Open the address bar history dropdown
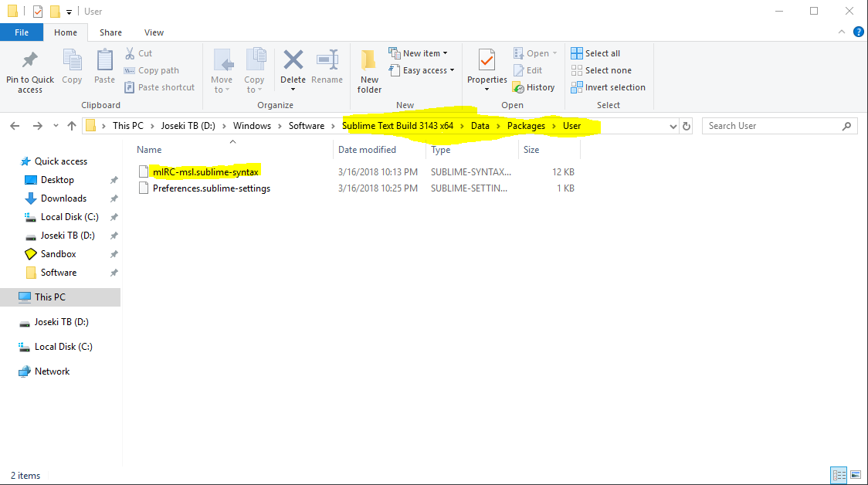The image size is (868, 485). pos(673,126)
